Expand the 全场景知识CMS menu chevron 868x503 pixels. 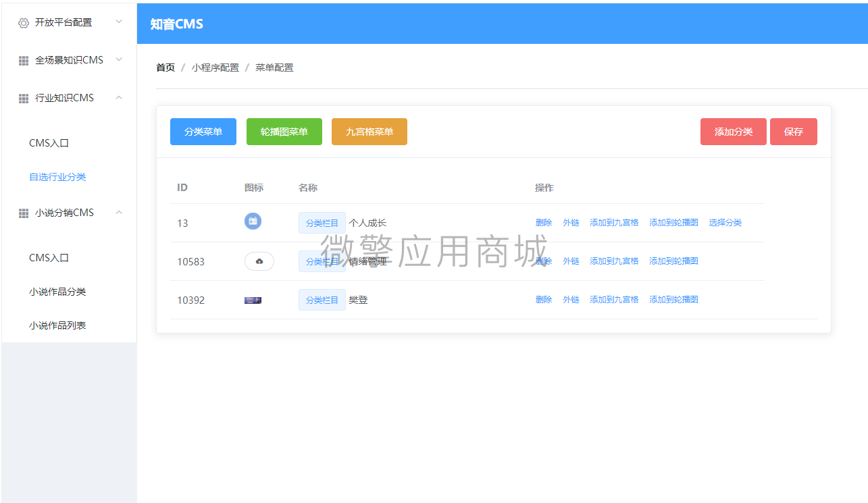coord(119,59)
